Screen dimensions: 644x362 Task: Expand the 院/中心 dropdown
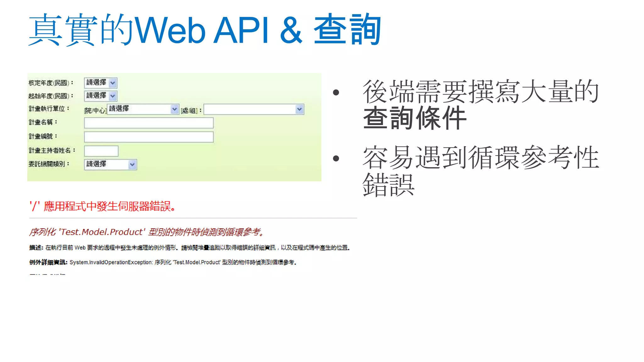click(x=143, y=109)
